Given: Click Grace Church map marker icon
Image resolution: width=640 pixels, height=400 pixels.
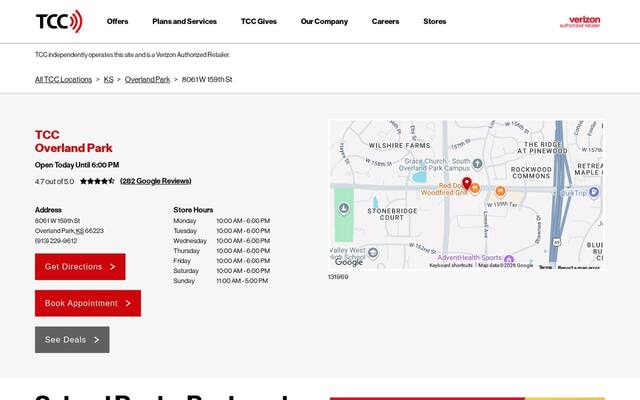Looking at the screenshot, I should point(477,164).
